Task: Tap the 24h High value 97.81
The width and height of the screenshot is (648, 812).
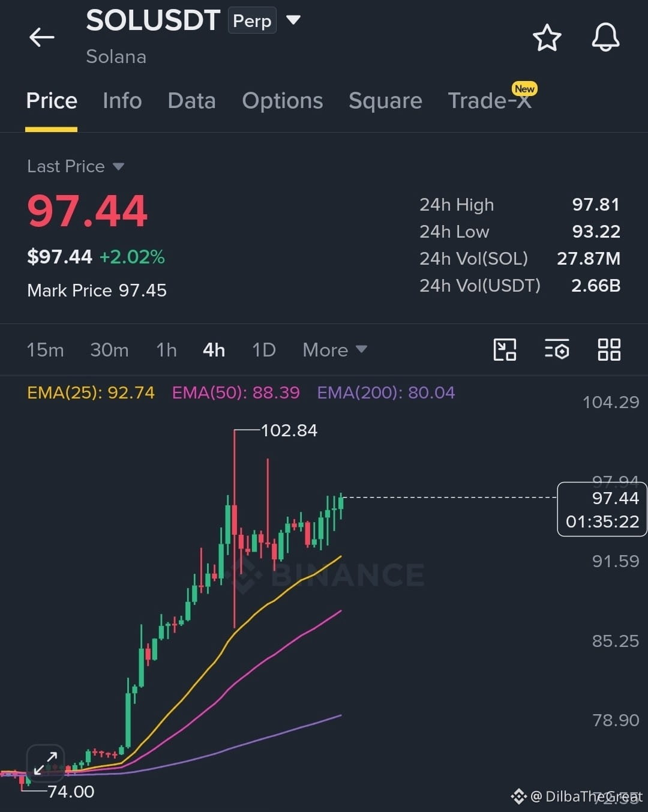Action: pyautogui.click(x=596, y=205)
